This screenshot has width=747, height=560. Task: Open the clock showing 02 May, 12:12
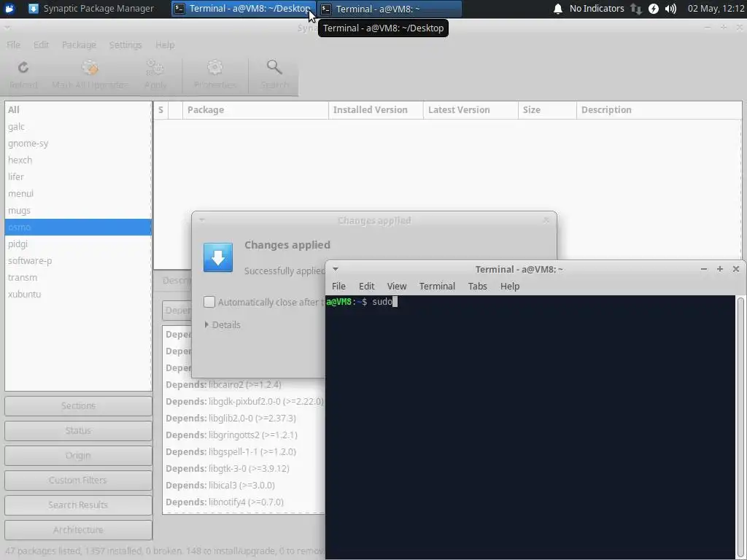tap(716, 9)
